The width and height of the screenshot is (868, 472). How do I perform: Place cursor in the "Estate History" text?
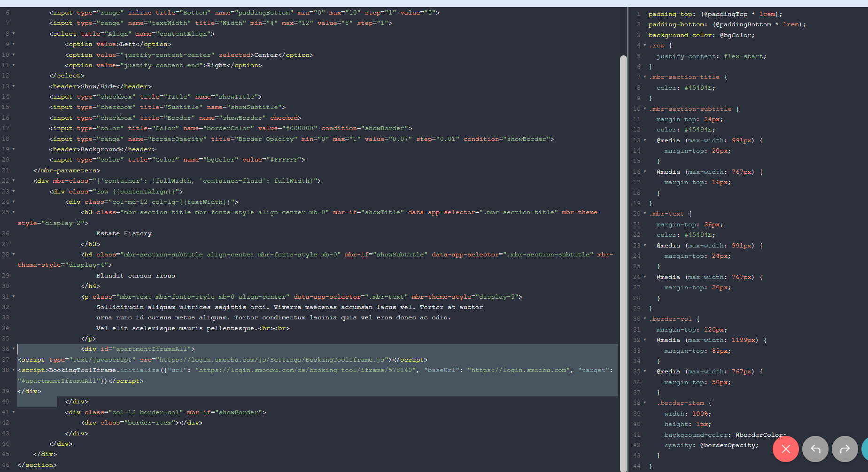pos(124,233)
